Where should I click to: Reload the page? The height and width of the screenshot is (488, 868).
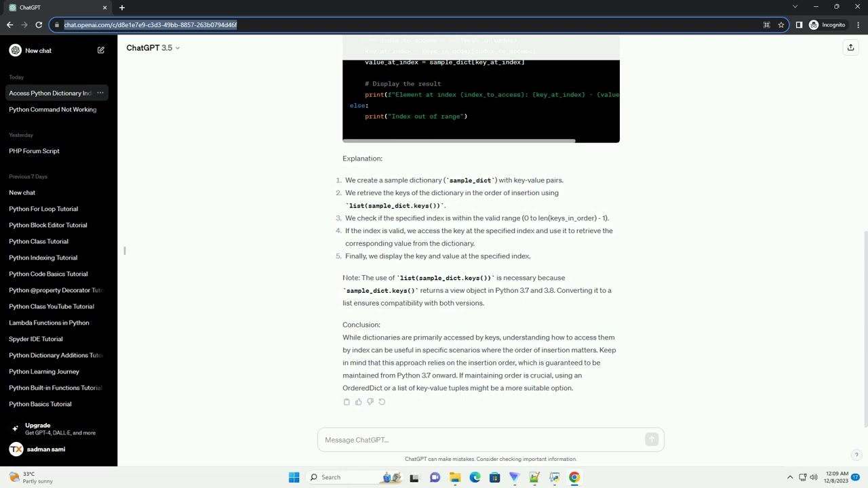click(39, 24)
